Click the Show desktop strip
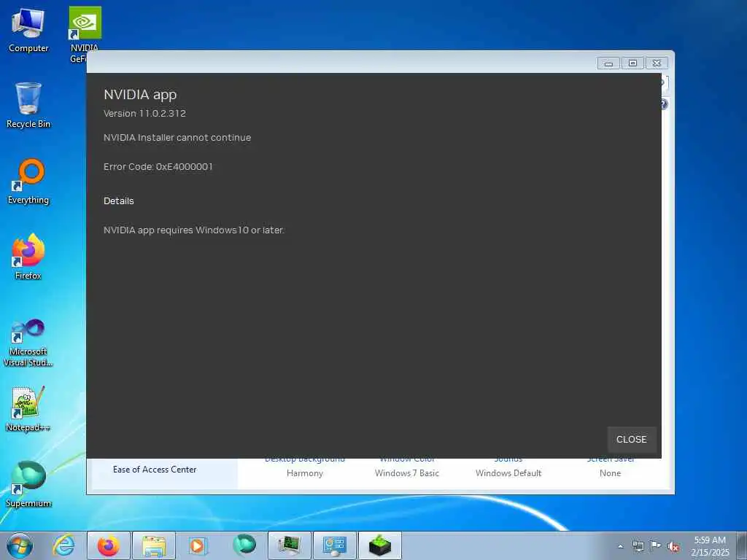This screenshot has height=560, width=747. click(x=742, y=545)
